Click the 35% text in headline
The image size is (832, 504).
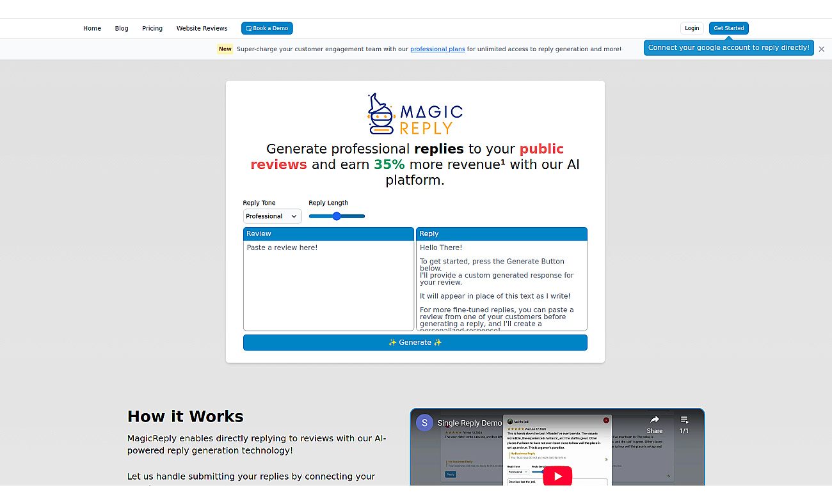point(389,164)
